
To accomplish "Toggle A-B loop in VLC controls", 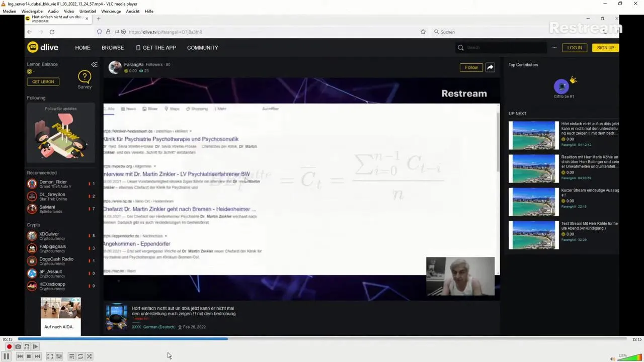I will pos(27,346).
